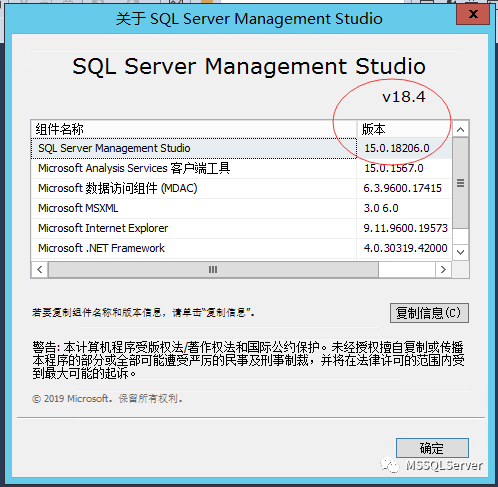
Task: Click vertical scrollbar down arrow
Action: [461, 252]
